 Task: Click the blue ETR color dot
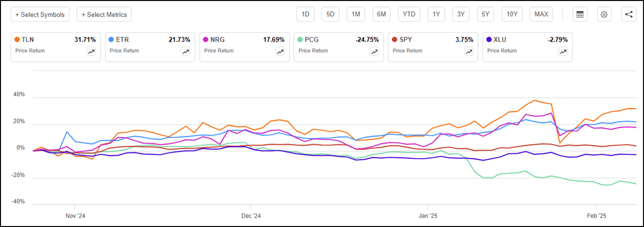click(112, 39)
